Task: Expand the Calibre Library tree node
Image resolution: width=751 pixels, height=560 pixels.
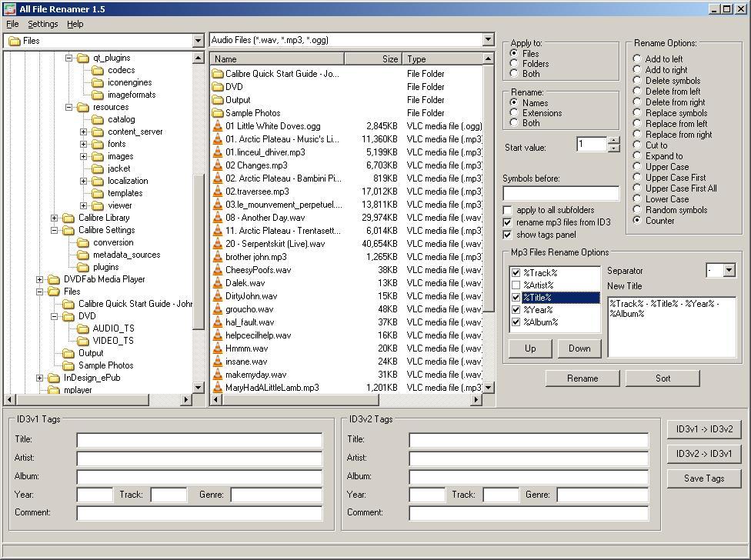Action: tap(54, 218)
